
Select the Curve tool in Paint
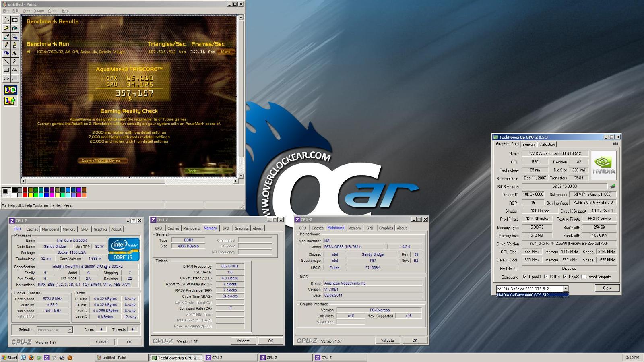click(14, 62)
